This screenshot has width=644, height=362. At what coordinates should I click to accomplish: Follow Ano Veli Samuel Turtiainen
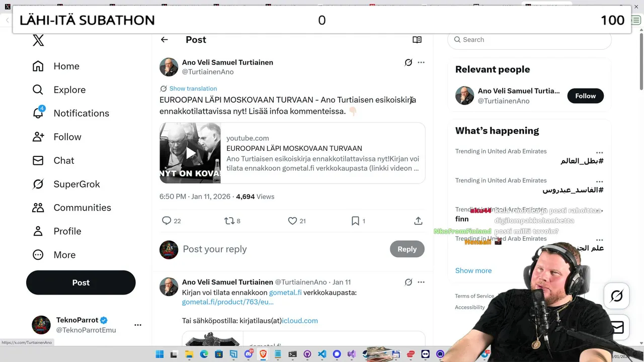coord(586,96)
